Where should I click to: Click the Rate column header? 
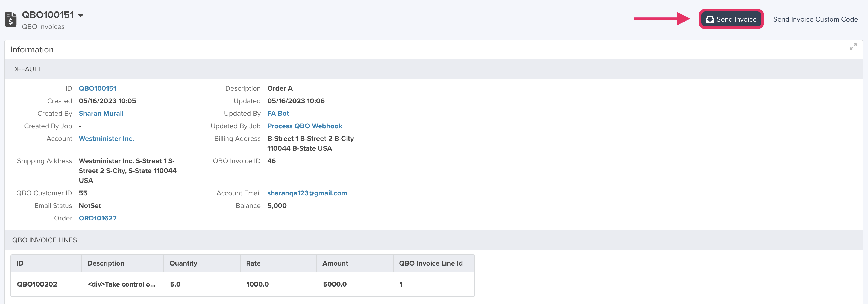[278, 263]
